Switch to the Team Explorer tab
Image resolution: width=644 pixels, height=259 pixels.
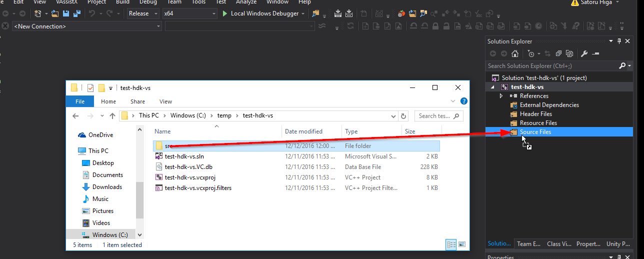pyautogui.click(x=529, y=244)
